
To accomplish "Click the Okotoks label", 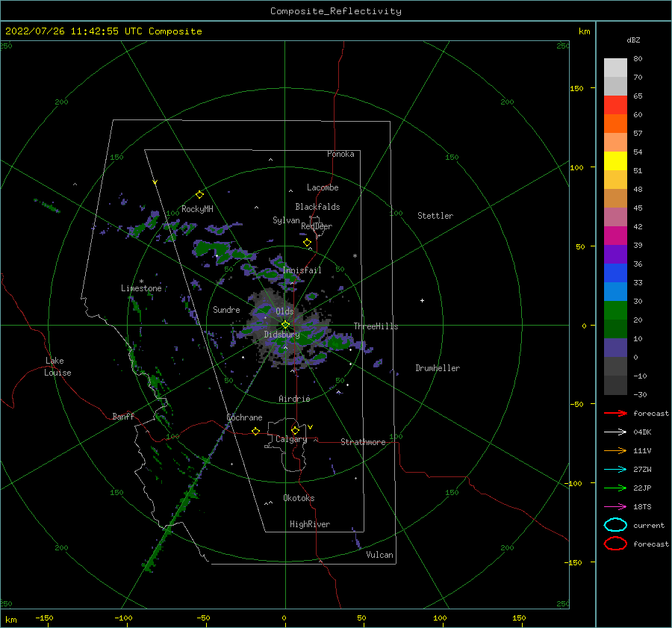I will (299, 498).
